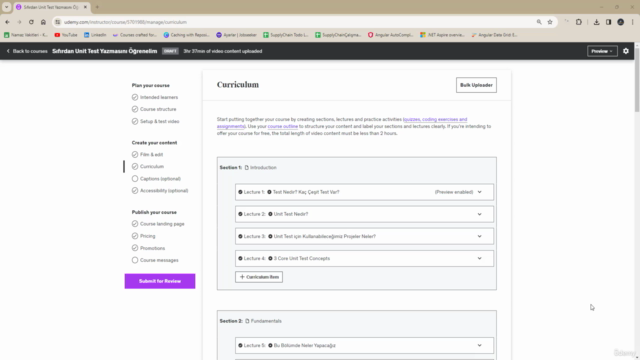The width and height of the screenshot is (640, 360).
Task: Reload the page with the refresh icon
Action: (31, 22)
